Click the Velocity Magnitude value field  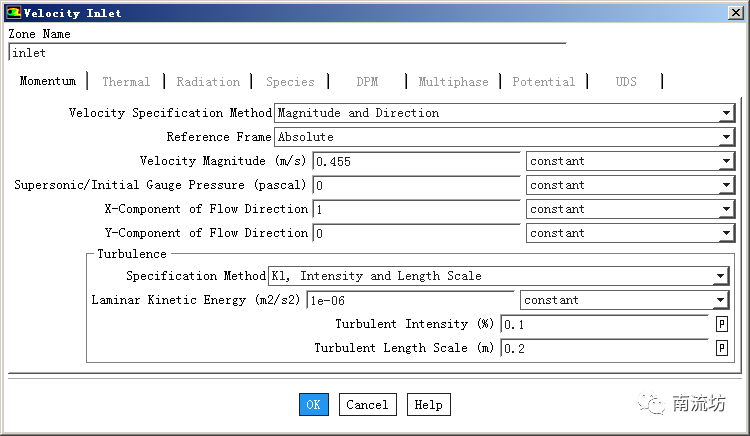click(415, 161)
